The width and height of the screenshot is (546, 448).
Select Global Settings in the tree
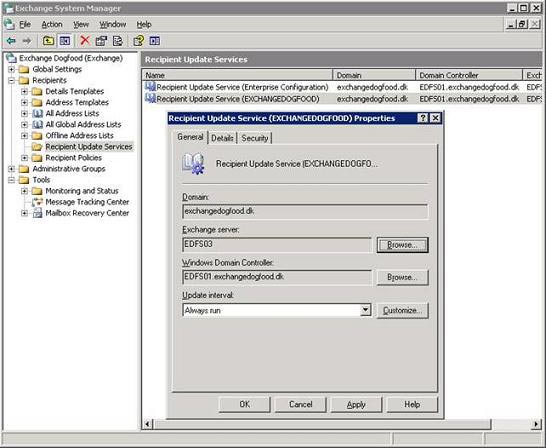[x=57, y=69]
